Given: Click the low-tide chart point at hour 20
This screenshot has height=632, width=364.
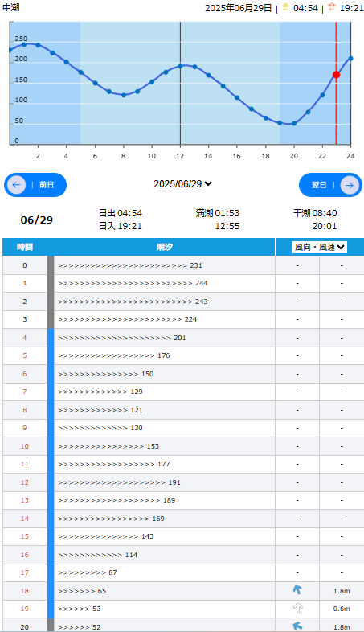Looking at the screenshot, I should coord(294,123).
